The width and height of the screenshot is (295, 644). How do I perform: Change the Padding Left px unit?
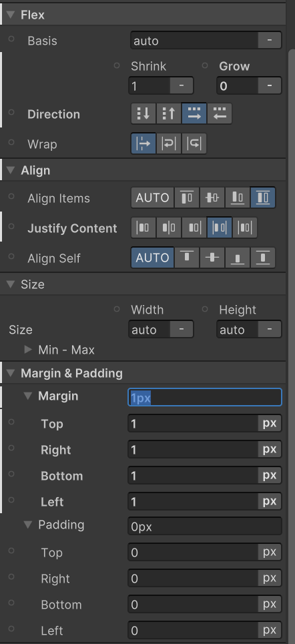point(270,630)
